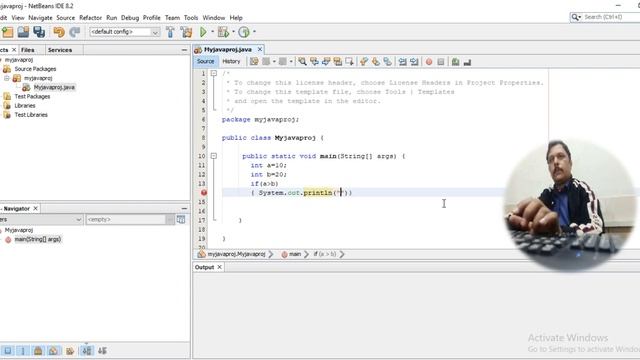Open the Refactor menu

[90, 18]
